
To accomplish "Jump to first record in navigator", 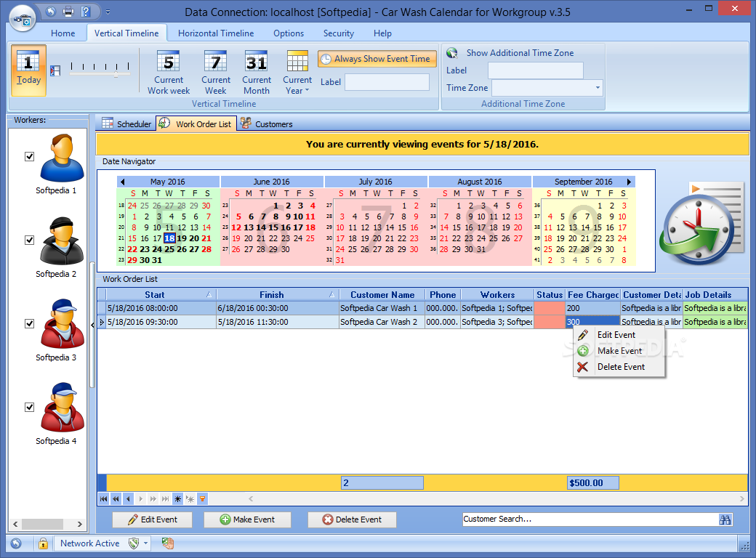I will (x=104, y=499).
